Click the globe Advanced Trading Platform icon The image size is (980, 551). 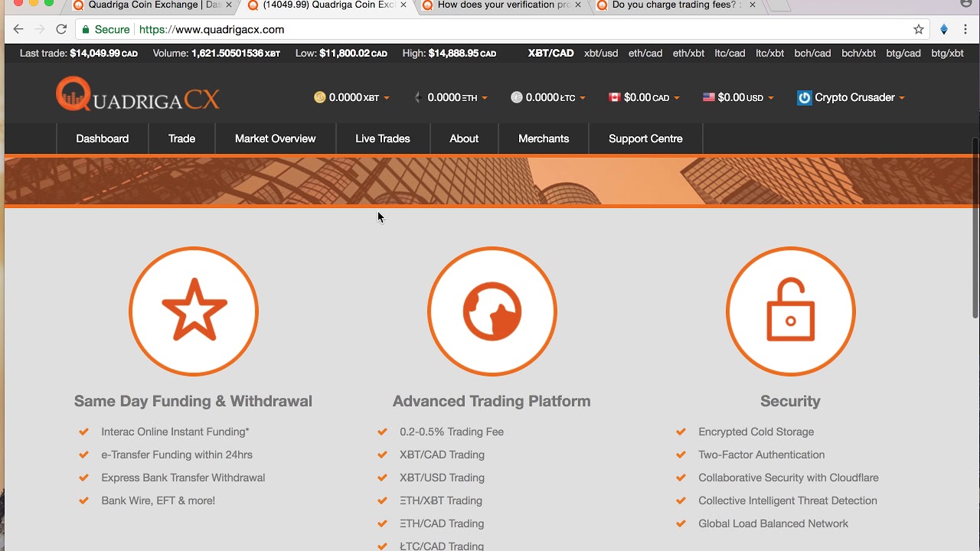(492, 311)
